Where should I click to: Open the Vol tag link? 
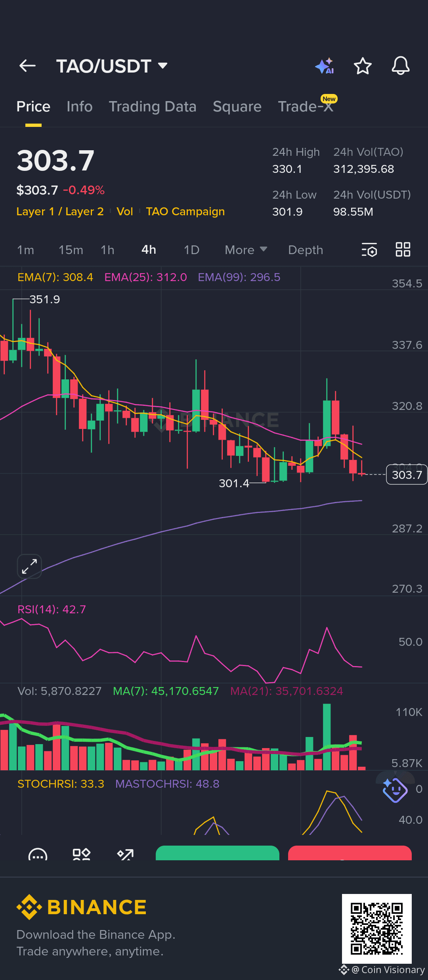[125, 211]
